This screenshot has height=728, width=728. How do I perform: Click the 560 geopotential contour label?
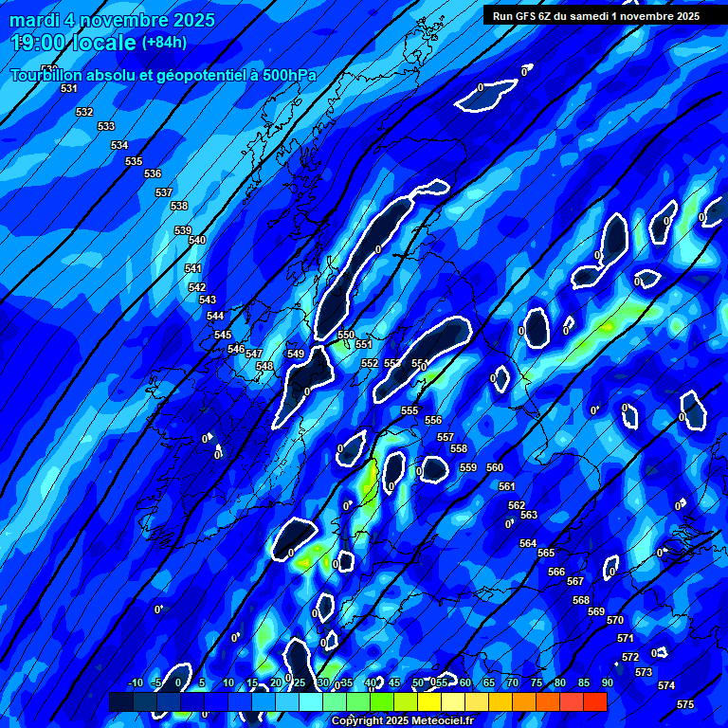pos(495,468)
